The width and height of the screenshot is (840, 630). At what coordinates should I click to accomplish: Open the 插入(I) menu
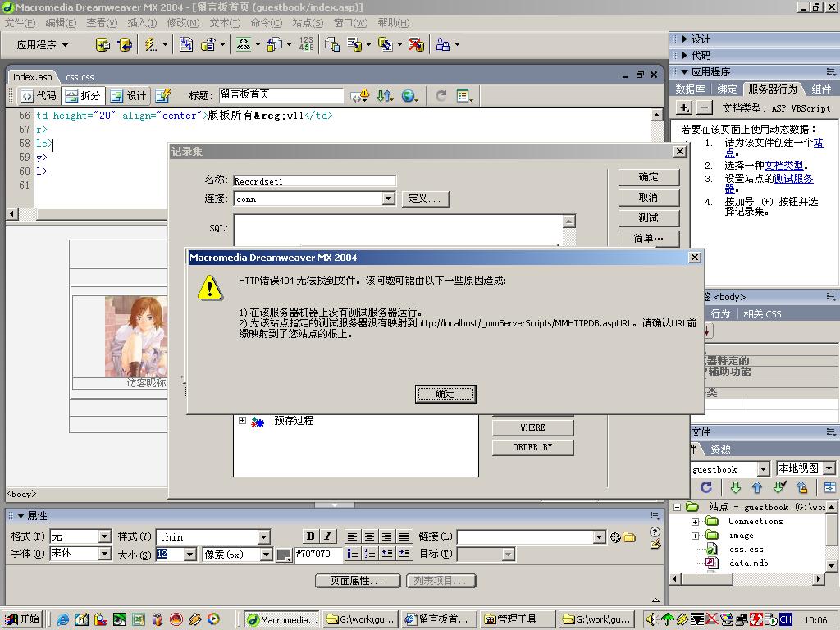pyautogui.click(x=142, y=22)
